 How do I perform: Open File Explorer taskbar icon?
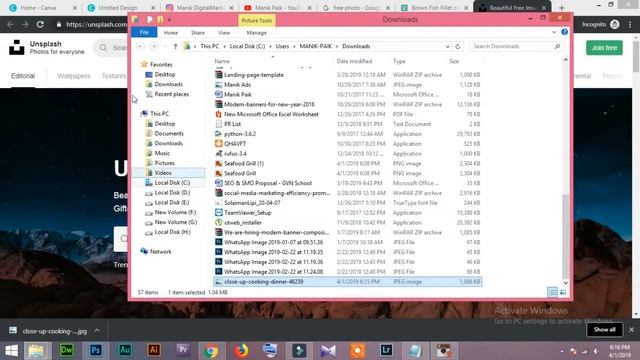[x=37, y=351]
